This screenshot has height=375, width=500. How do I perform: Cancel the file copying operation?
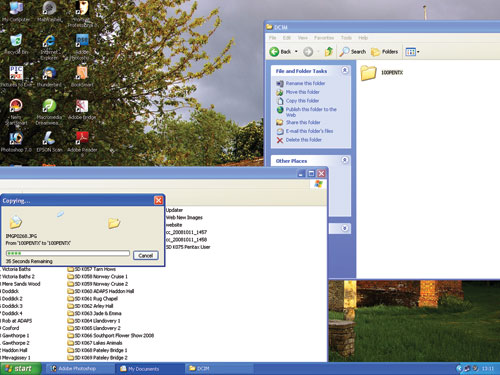point(146,255)
